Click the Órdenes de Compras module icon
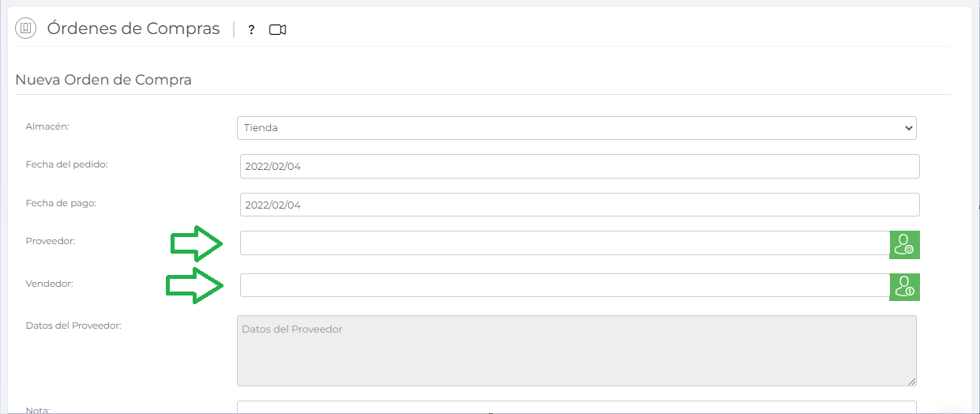Image resolution: width=980 pixels, height=414 pixels. pyautogui.click(x=26, y=28)
